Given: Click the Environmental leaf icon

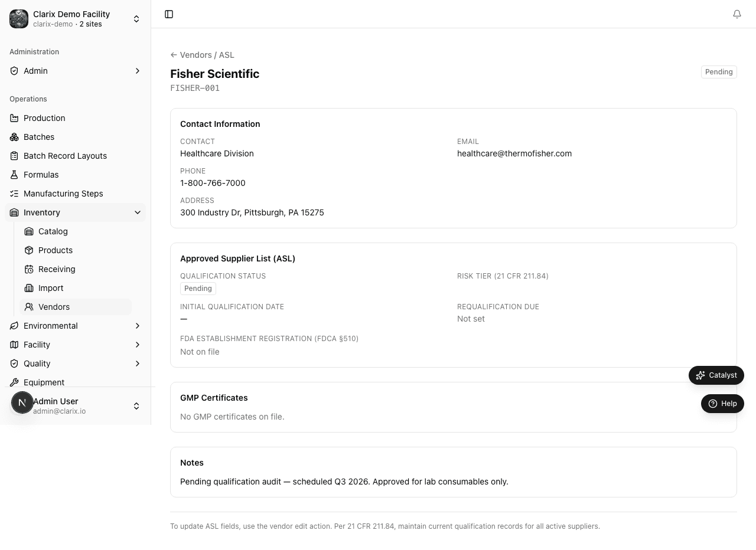Looking at the screenshot, I should 14,326.
